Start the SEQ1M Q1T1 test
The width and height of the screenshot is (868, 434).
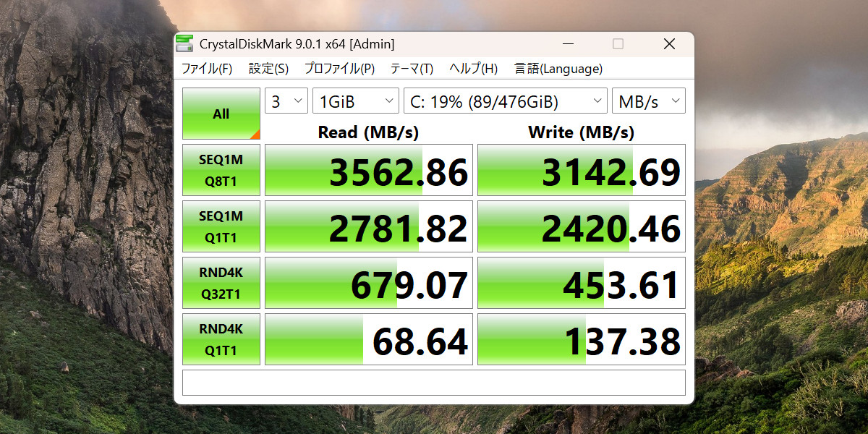[x=221, y=226]
